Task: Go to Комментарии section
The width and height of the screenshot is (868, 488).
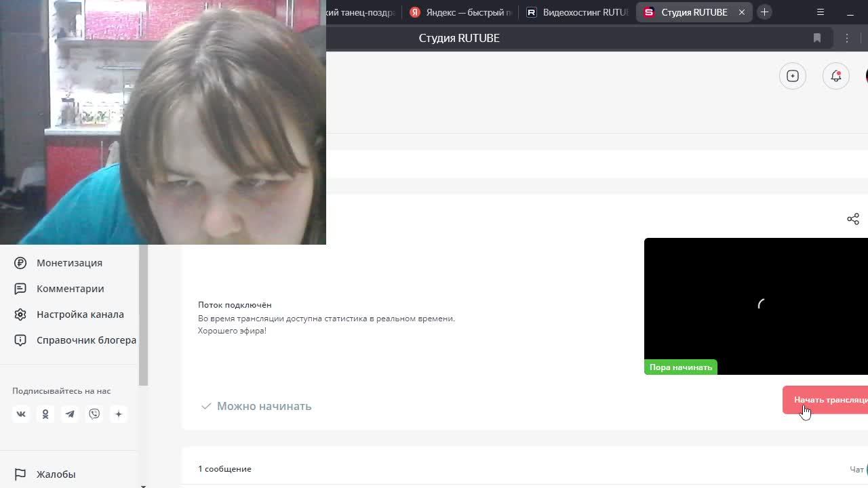Action: point(70,289)
